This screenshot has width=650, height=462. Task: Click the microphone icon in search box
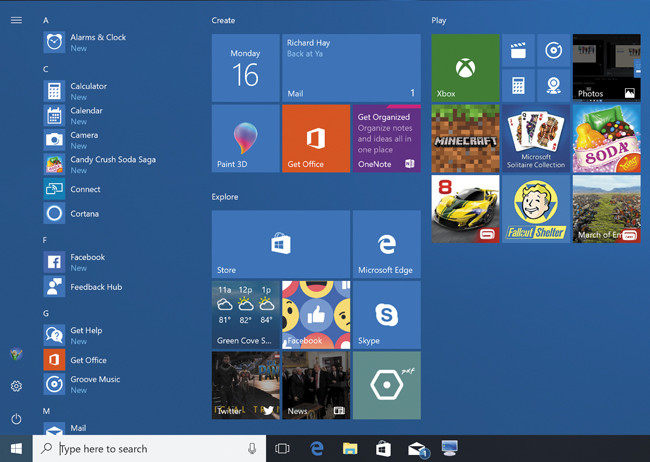click(x=252, y=448)
